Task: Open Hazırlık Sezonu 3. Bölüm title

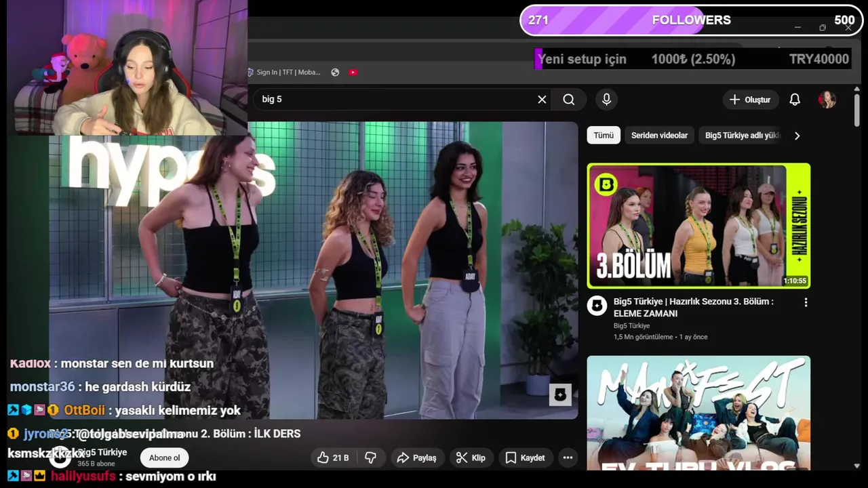Action: 693,308
